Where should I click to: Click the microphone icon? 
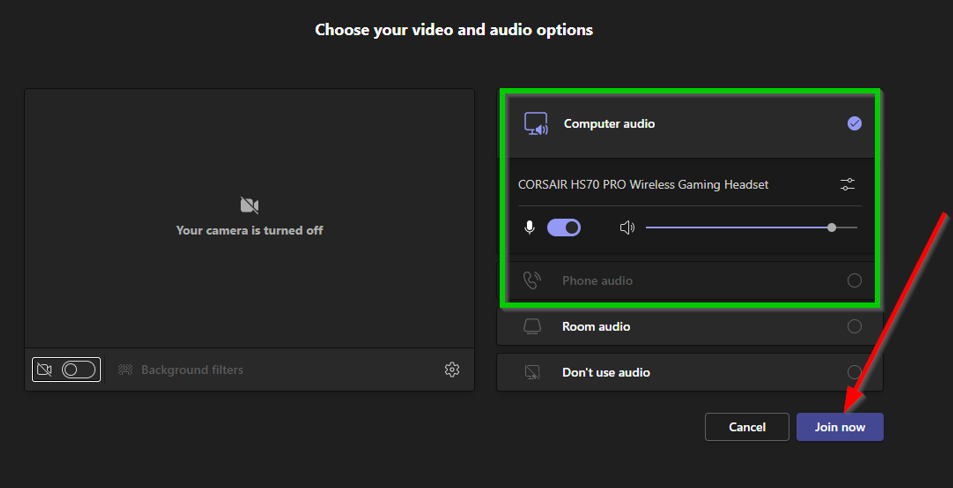pos(530,228)
